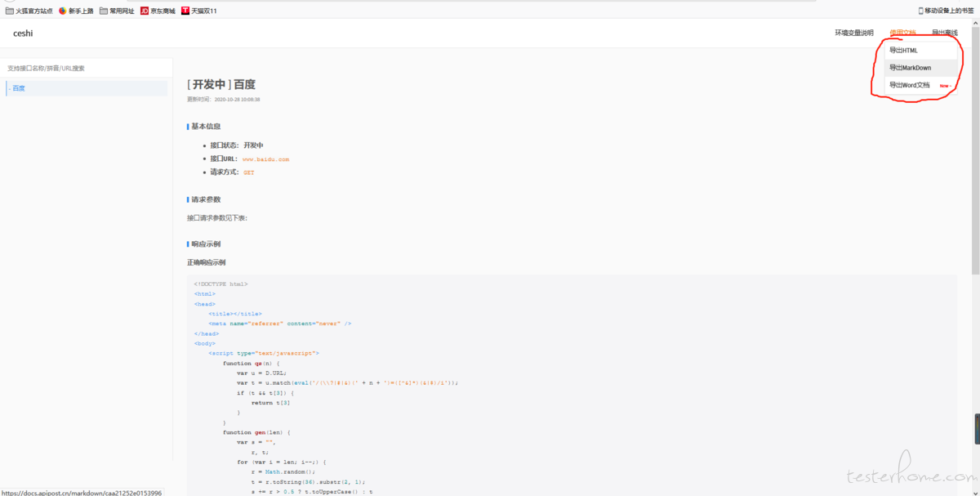980x496 pixels.
Task: Click the GET request method value
Action: (x=249, y=173)
